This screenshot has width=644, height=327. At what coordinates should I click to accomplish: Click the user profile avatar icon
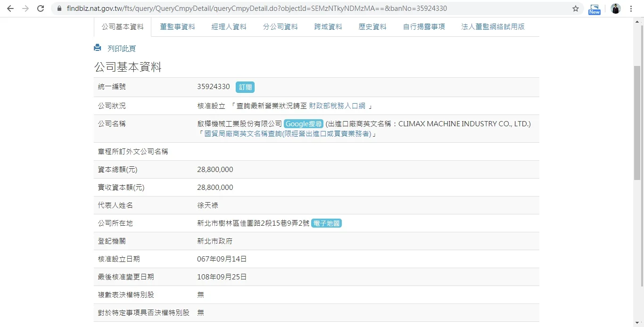(x=615, y=8)
